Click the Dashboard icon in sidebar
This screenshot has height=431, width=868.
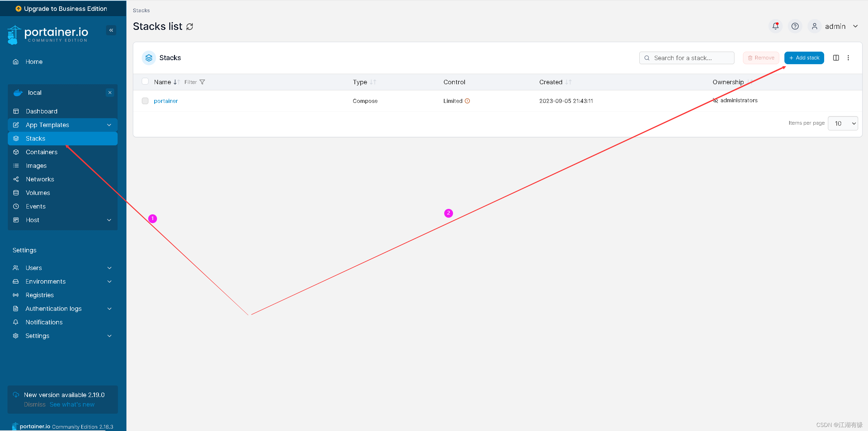click(x=17, y=111)
